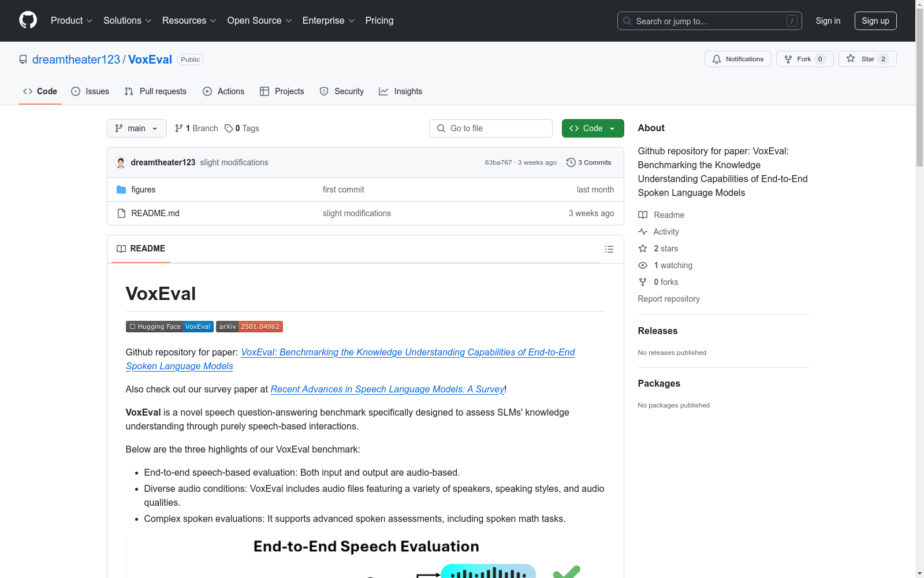Expand the Product menu

tap(72, 21)
